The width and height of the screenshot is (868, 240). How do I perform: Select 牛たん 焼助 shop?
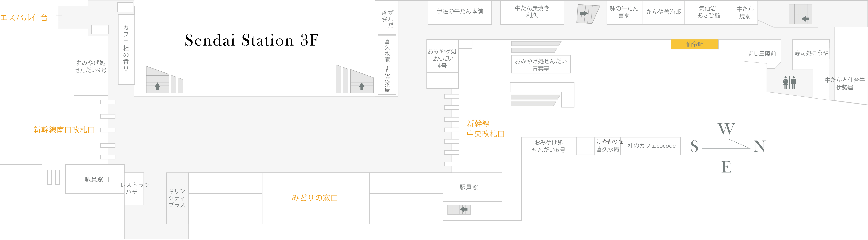pyautogui.click(x=745, y=12)
